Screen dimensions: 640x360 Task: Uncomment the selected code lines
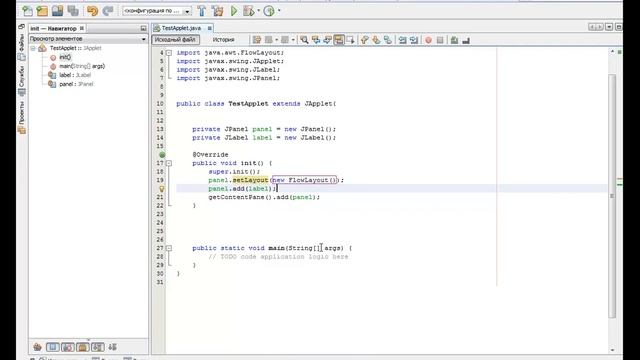coord(466,40)
